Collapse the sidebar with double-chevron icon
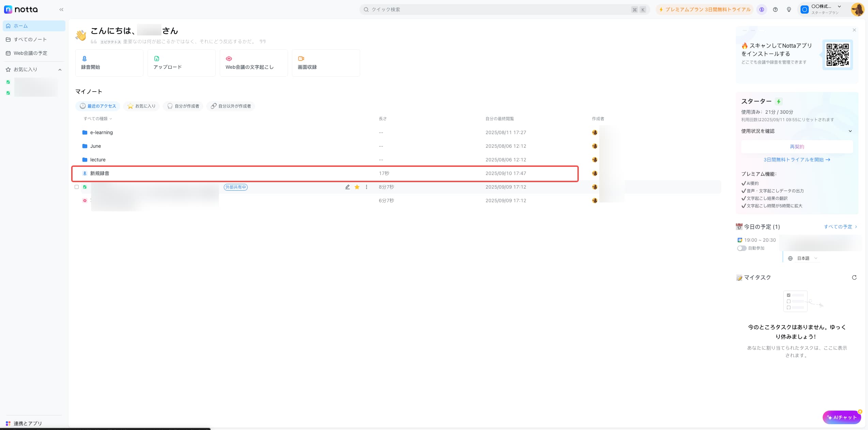868x430 pixels. (x=61, y=10)
